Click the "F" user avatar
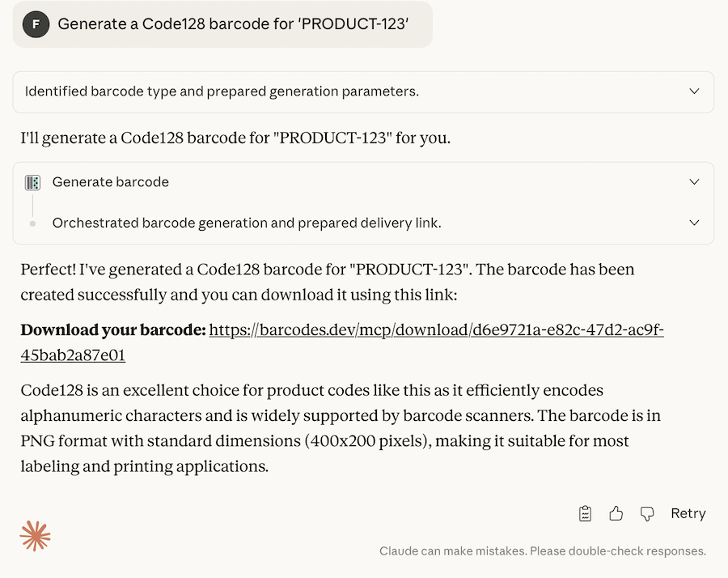728x578 pixels. (36, 24)
